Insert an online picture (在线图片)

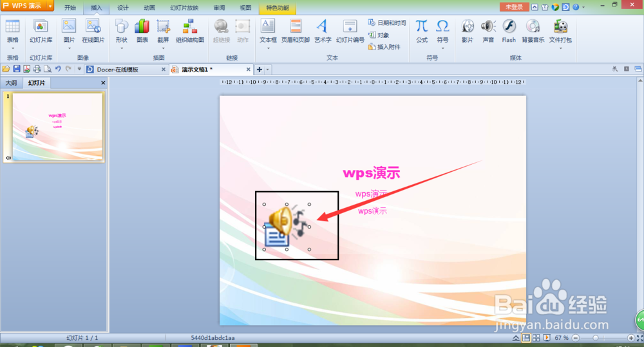click(x=93, y=31)
